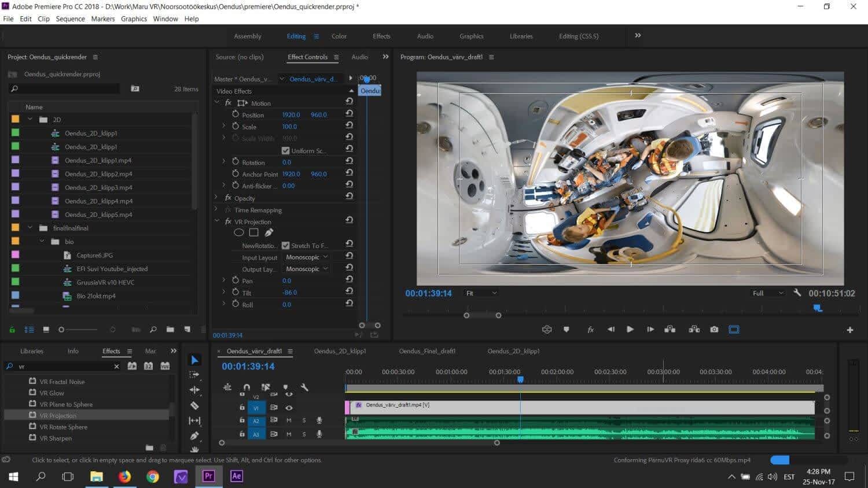
Task: Open Oendus_Finel_draft1 timeline tab
Action: [427, 351]
